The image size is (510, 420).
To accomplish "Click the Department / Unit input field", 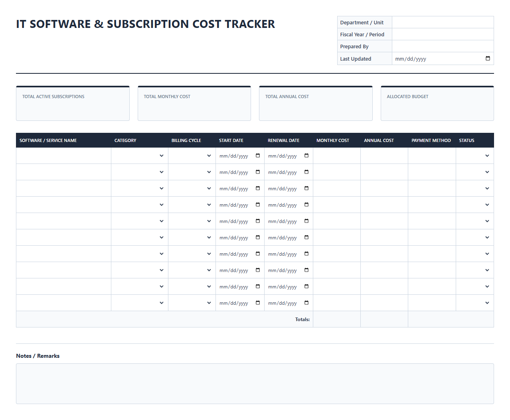I will click(443, 22).
